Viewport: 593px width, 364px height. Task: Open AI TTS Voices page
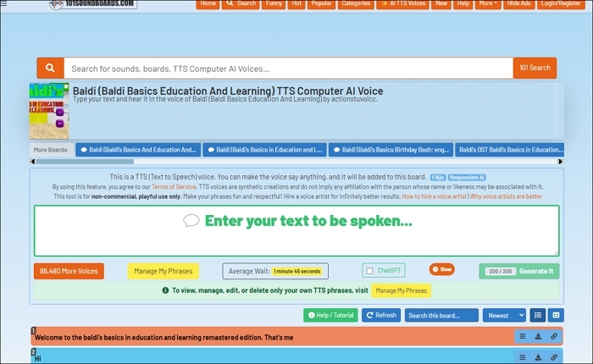coord(402,4)
